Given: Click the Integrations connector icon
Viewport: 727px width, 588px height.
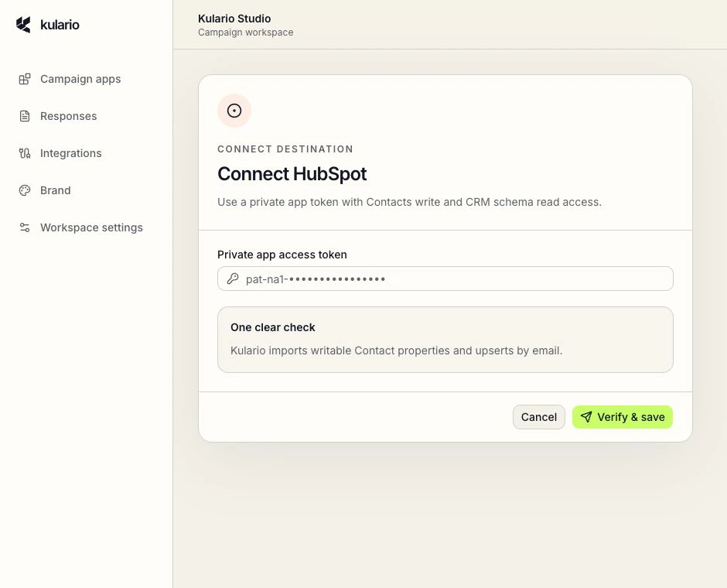Looking at the screenshot, I should pos(25,153).
